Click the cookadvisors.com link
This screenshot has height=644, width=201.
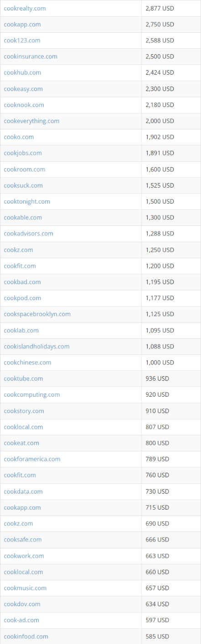tap(28, 234)
